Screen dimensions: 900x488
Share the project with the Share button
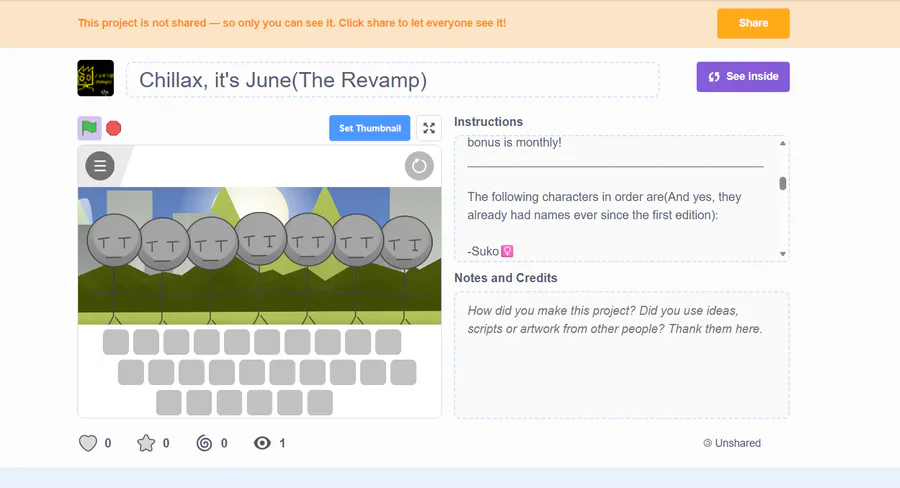click(753, 24)
